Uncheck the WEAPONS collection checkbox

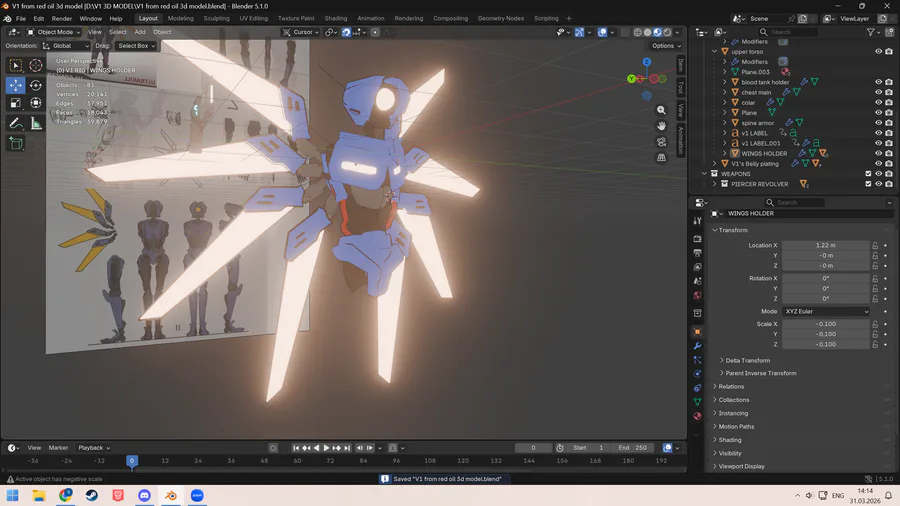point(868,174)
